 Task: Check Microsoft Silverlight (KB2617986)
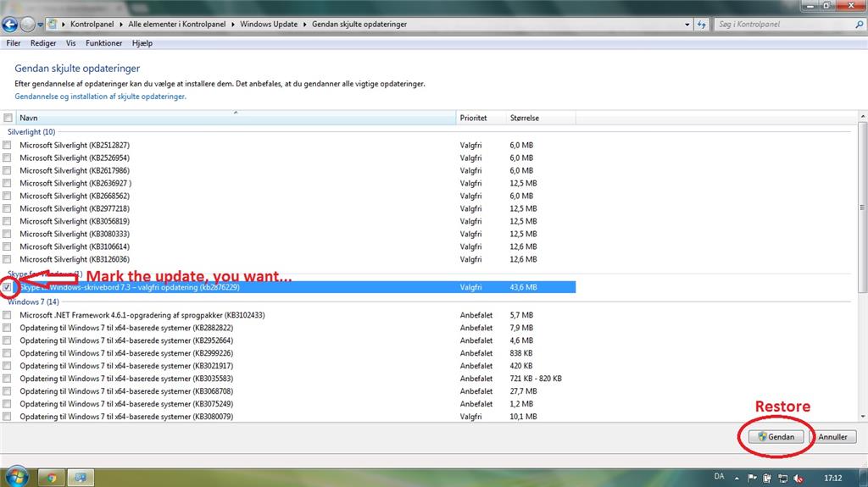coord(7,170)
